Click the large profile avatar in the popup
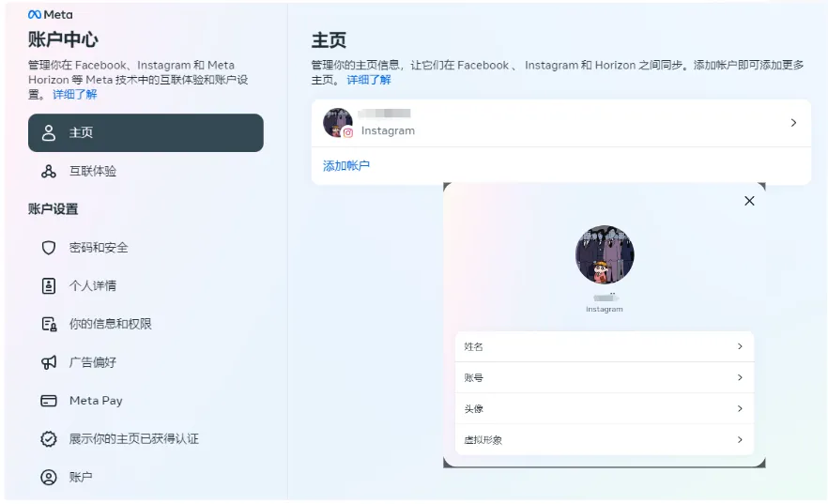The image size is (828, 504). (x=605, y=255)
